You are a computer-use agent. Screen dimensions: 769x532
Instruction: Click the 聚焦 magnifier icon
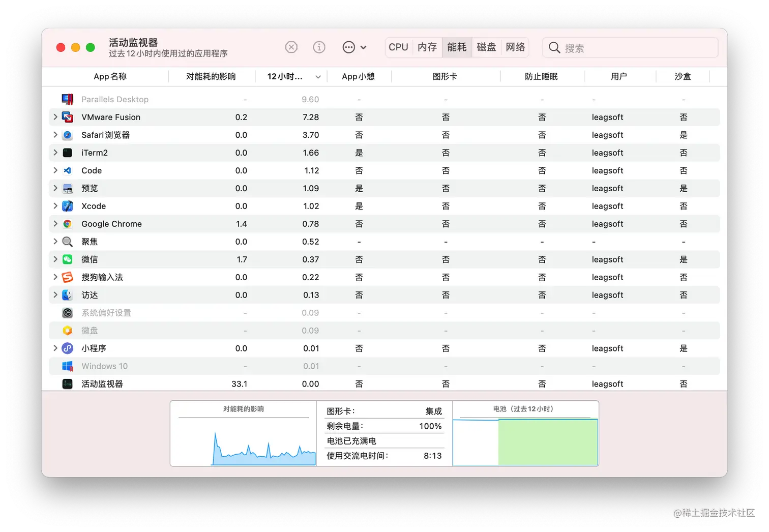(67, 242)
